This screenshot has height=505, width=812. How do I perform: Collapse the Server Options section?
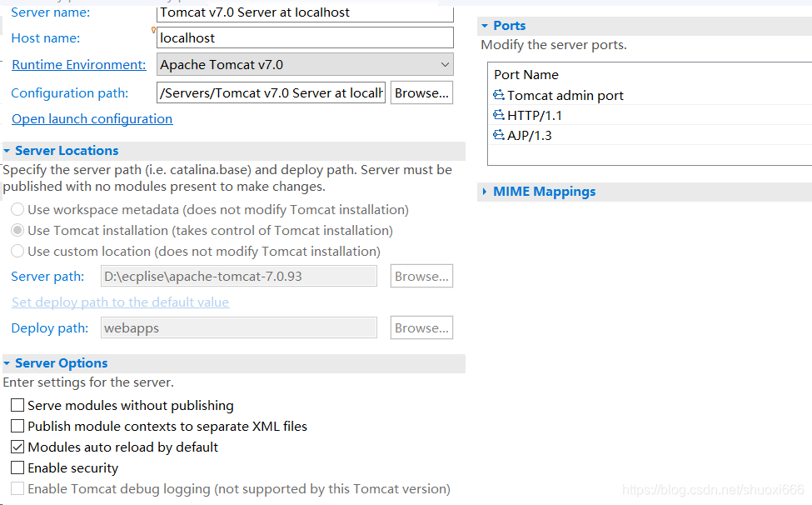(7, 363)
